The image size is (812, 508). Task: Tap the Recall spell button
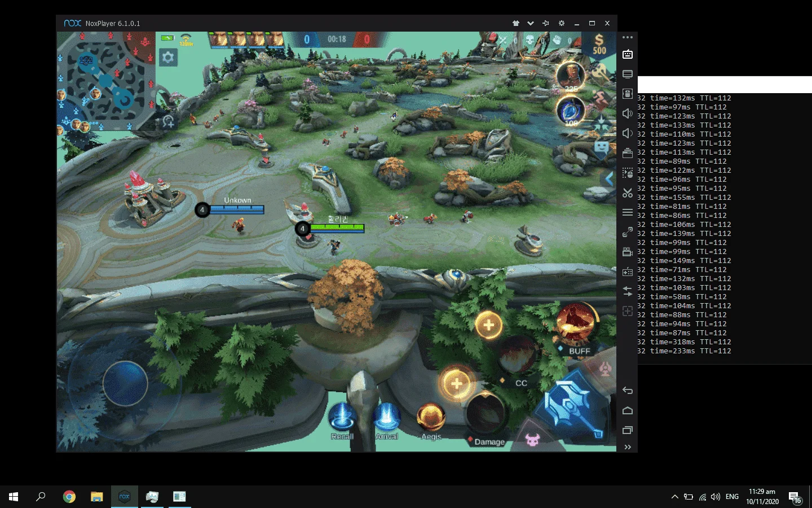(x=342, y=421)
